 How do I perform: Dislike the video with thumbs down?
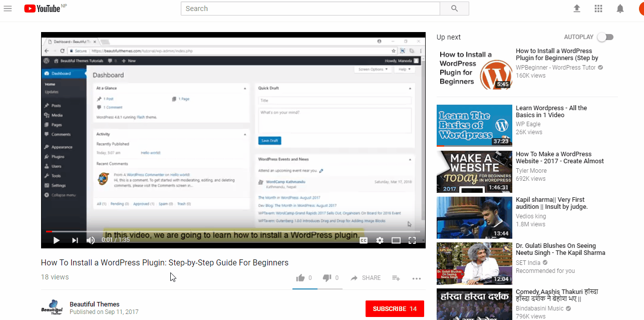[327, 278]
